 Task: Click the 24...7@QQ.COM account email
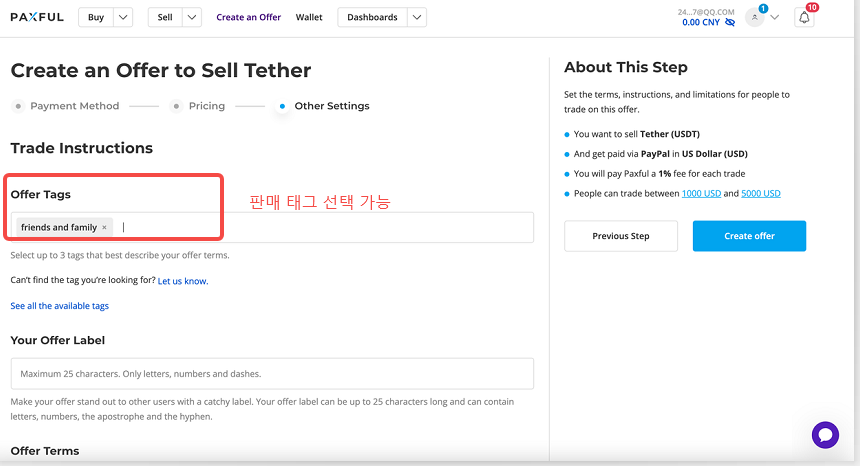706,12
